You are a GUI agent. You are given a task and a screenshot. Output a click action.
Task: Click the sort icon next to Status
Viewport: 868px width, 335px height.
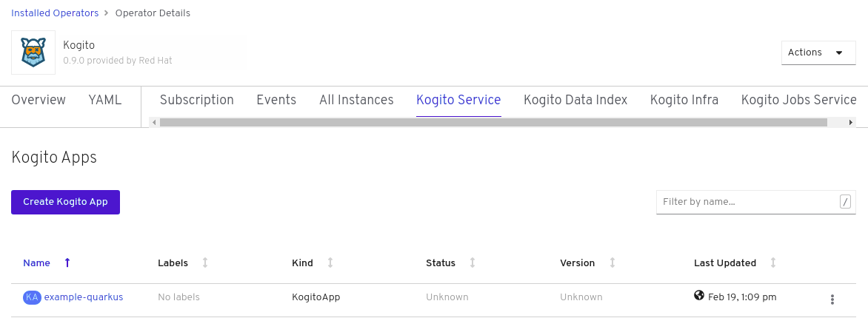473,263
